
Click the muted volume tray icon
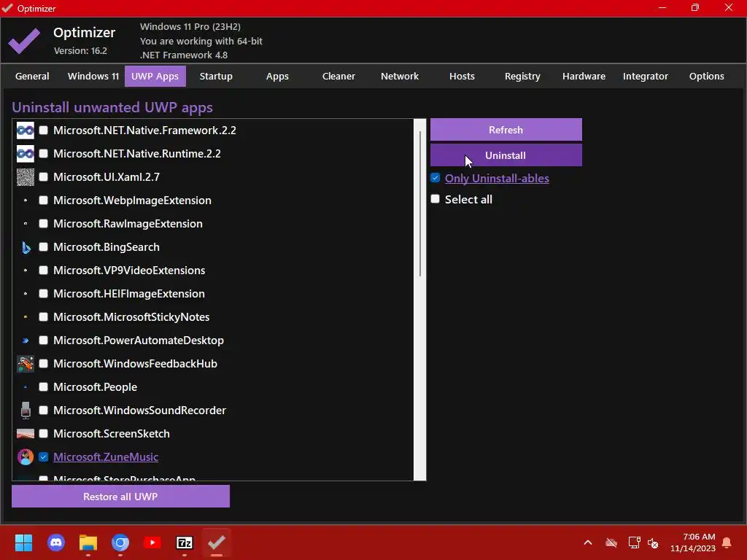[653, 542]
